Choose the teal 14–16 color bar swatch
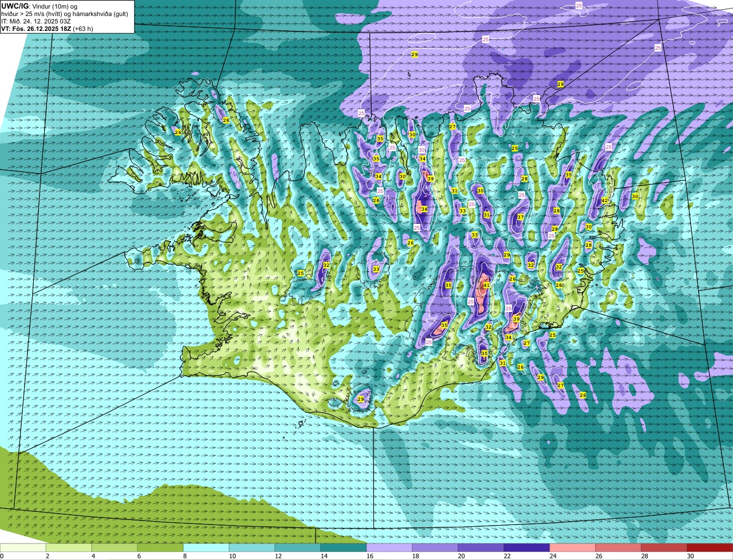This screenshot has width=733, height=560. [x=344, y=547]
